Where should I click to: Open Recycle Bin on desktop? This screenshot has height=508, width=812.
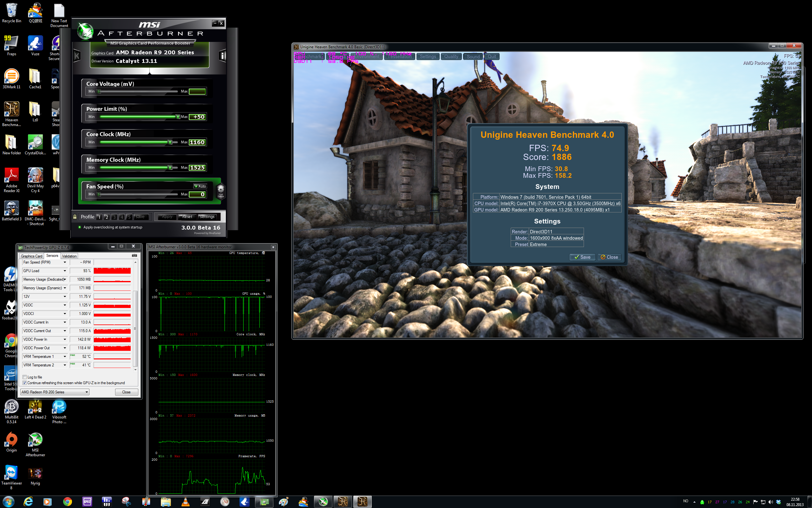(11, 12)
